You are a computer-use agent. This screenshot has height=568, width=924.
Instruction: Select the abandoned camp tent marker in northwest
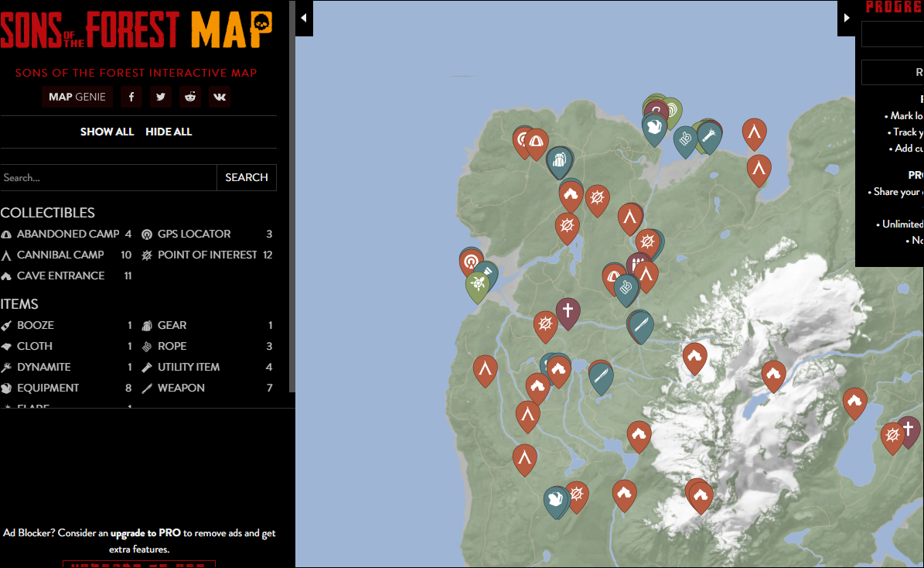[x=537, y=142]
